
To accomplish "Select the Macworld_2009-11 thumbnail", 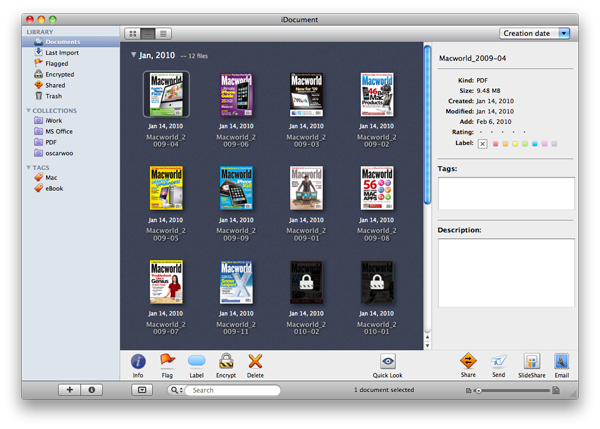I will 236,282.
